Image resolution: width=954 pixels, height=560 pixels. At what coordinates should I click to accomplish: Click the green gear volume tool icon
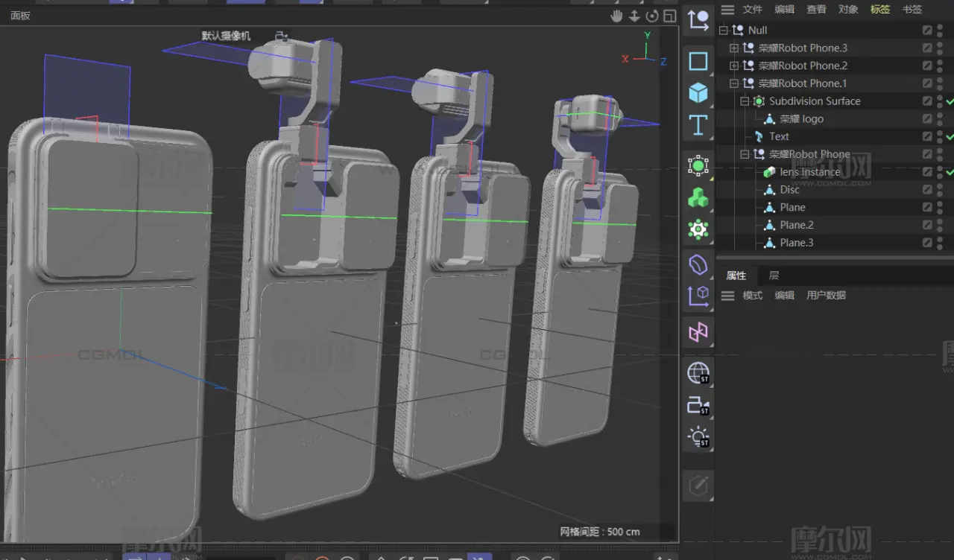tap(698, 229)
